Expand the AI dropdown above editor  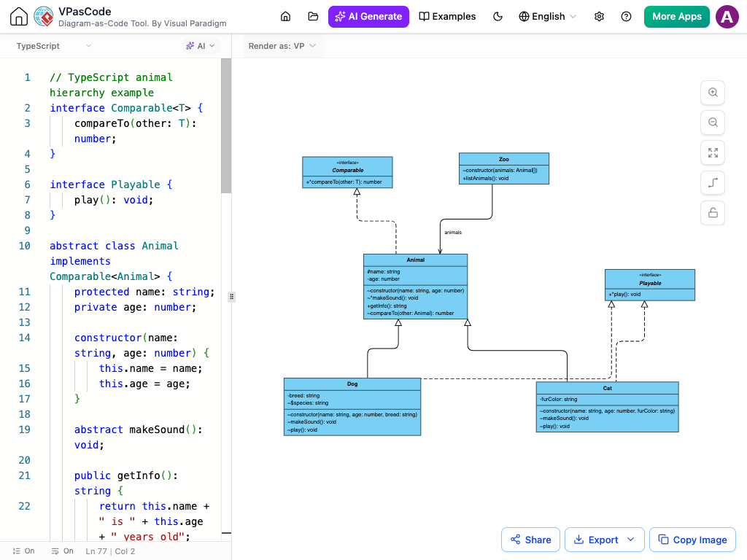tap(201, 46)
